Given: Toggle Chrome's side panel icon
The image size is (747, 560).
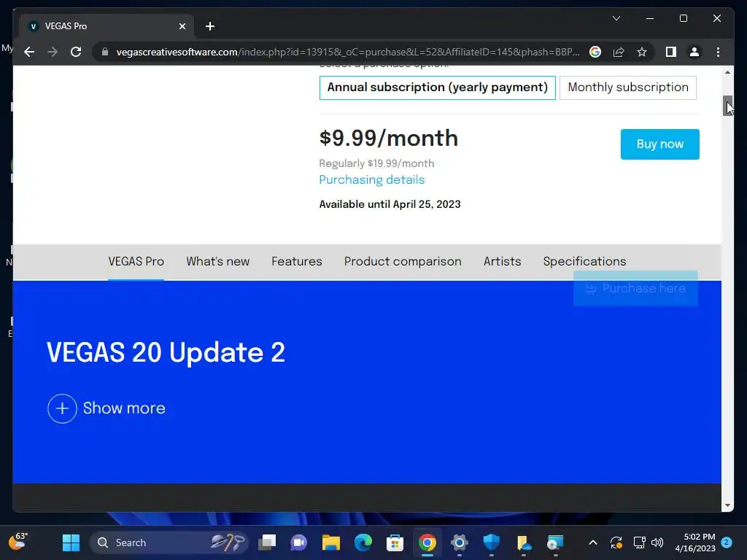Looking at the screenshot, I should tap(671, 52).
